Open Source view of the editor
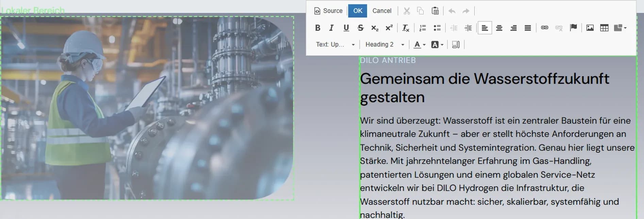Screen dimensions: 644x219 [328, 11]
